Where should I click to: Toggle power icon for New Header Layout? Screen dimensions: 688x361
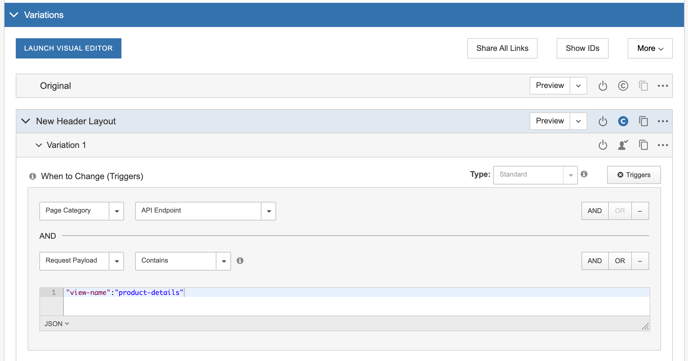pos(602,122)
